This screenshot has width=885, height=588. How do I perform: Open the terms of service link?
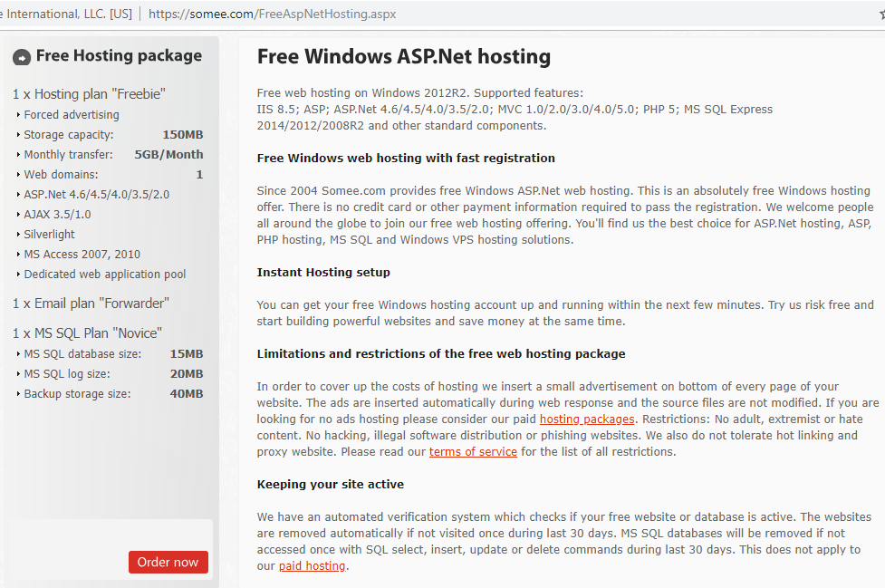click(x=473, y=451)
